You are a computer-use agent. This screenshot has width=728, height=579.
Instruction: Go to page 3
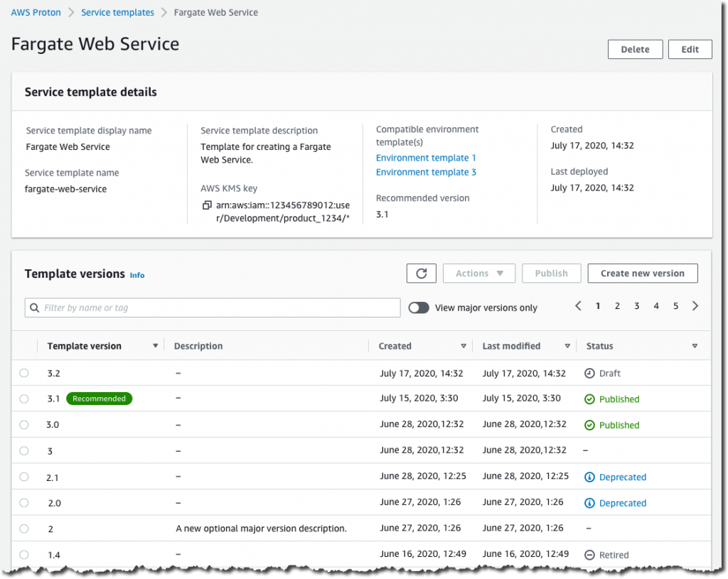[x=637, y=306]
